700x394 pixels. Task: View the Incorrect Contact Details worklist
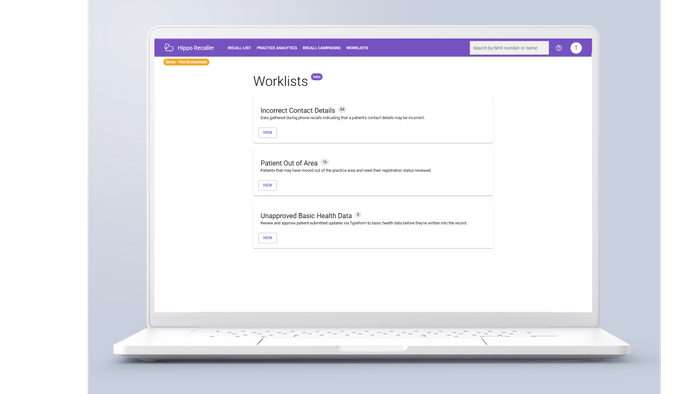click(x=267, y=133)
